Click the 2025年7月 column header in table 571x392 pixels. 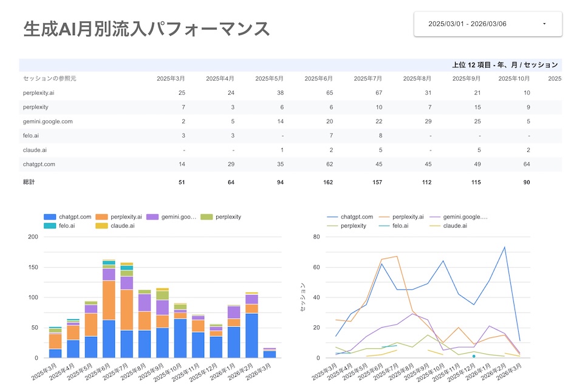tap(368, 78)
